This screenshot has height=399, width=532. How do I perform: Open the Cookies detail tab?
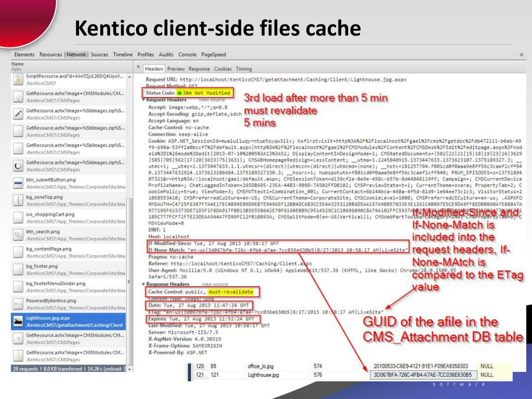222,69
